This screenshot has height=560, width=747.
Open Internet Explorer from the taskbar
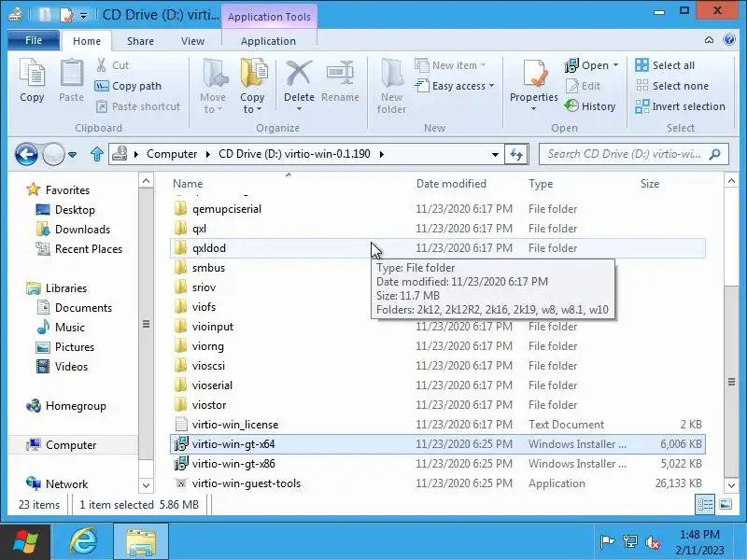83,542
